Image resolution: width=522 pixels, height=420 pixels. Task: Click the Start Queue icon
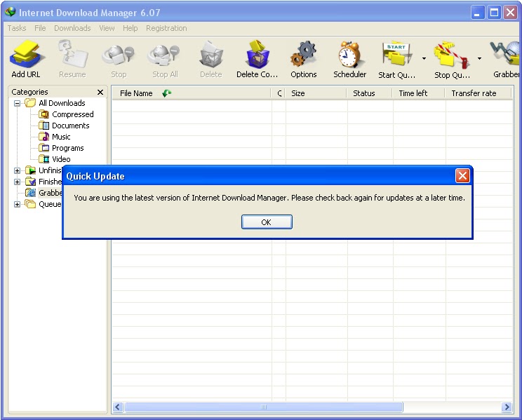(x=396, y=54)
